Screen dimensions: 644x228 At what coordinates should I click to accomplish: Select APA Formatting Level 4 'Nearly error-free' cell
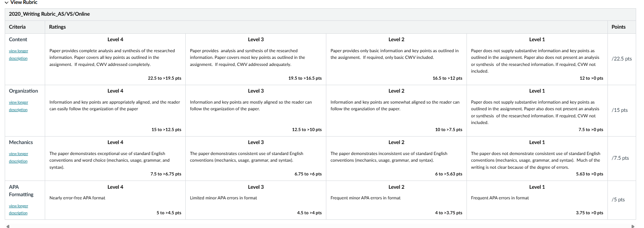pyautogui.click(x=115, y=200)
